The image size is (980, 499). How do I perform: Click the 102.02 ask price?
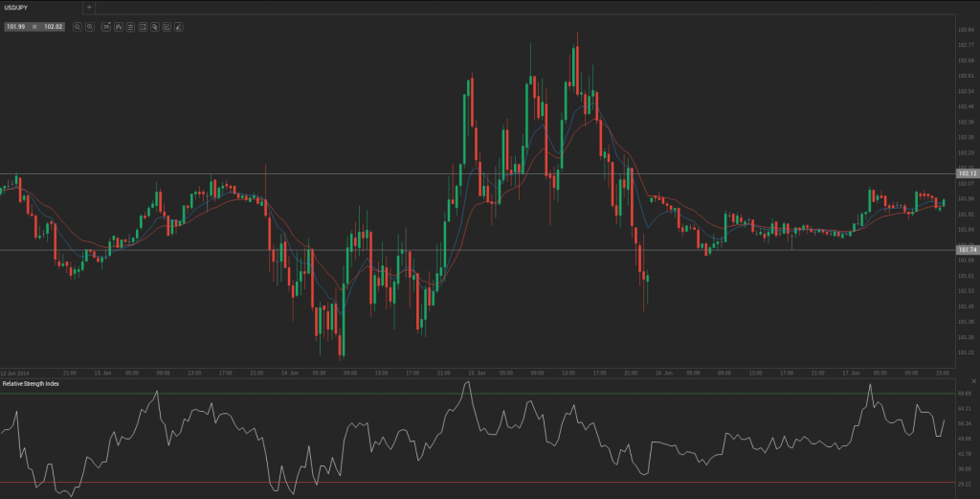click(x=53, y=27)
